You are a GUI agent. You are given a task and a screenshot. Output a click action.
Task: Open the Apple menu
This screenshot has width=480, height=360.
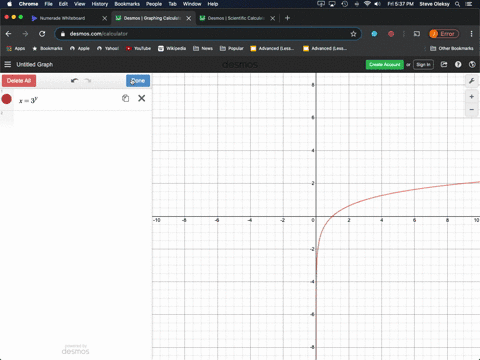coord(9,4)
